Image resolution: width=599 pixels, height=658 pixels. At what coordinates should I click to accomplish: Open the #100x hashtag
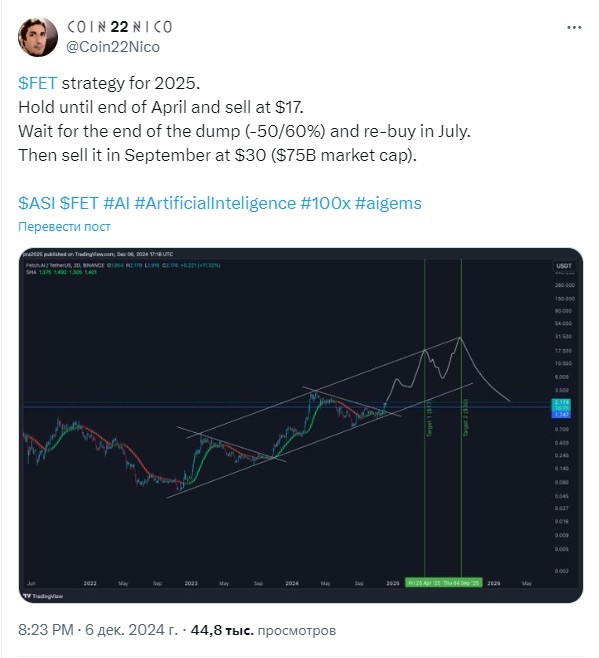click(x=325, y=204)
